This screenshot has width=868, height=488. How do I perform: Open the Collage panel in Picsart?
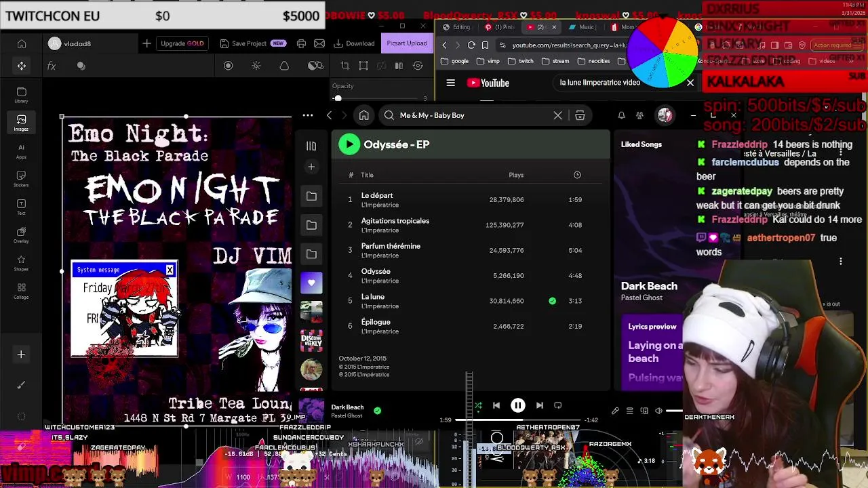pyautogui.click(x=22, y=291)
